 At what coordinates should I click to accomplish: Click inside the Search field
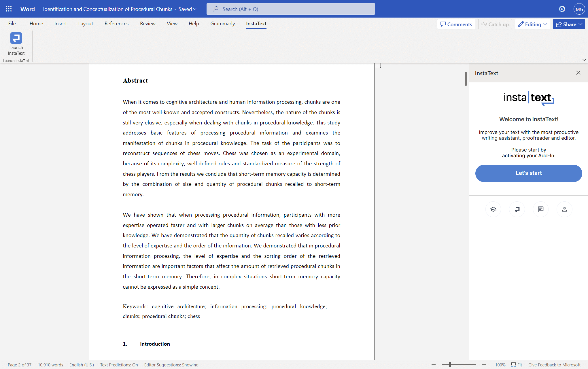290,9
